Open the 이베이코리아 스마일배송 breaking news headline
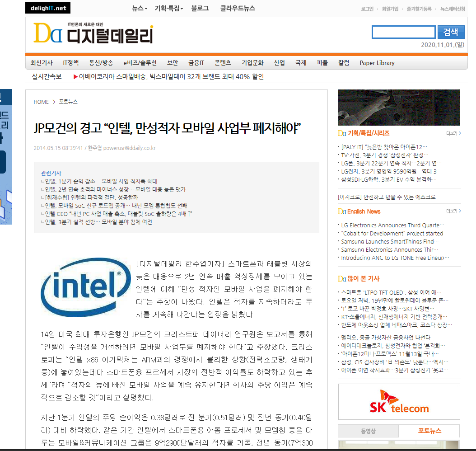 tap(171, 76)
